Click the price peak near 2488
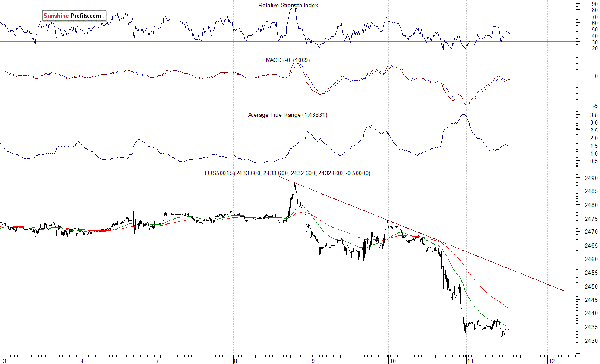The height and width of the screenshot is (364, 600). [x=294, y=185]
